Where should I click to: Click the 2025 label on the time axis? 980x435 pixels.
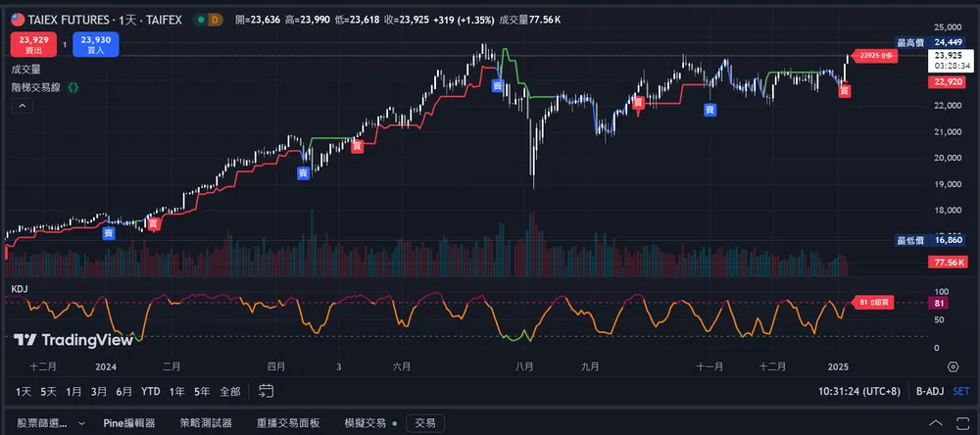(838, 366)
